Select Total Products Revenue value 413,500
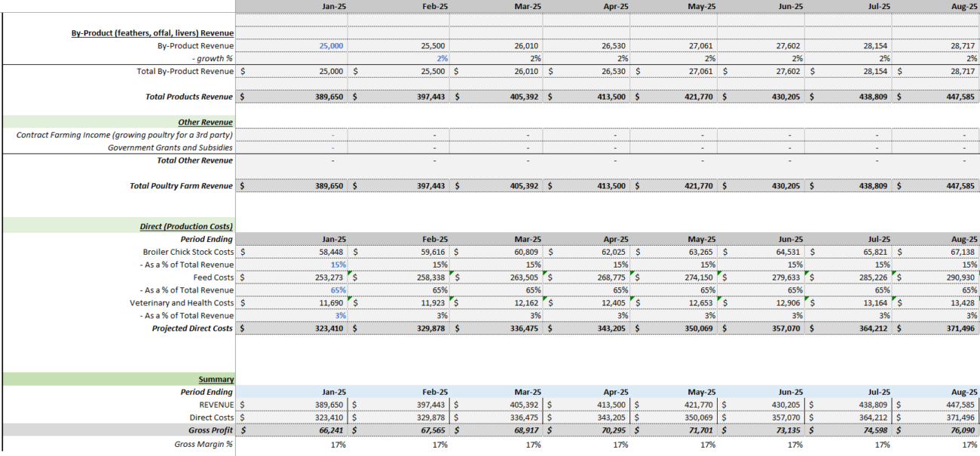 [611, 96]
